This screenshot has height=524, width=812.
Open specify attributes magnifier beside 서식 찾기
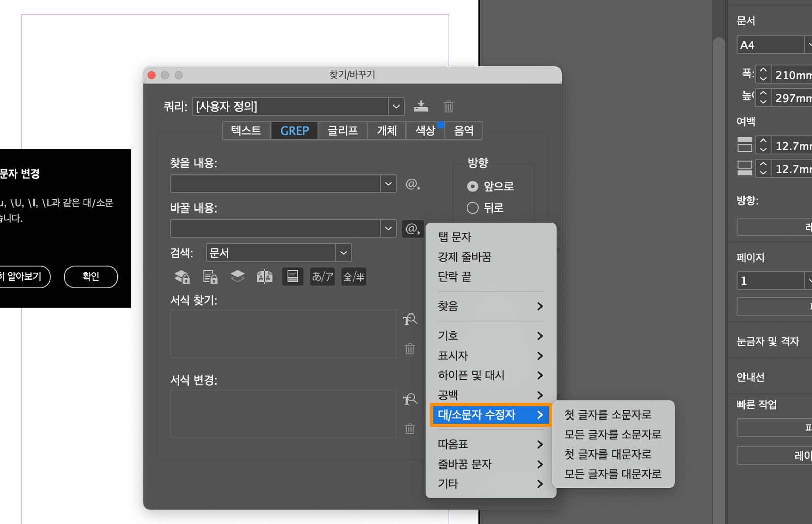coord(410,319)
